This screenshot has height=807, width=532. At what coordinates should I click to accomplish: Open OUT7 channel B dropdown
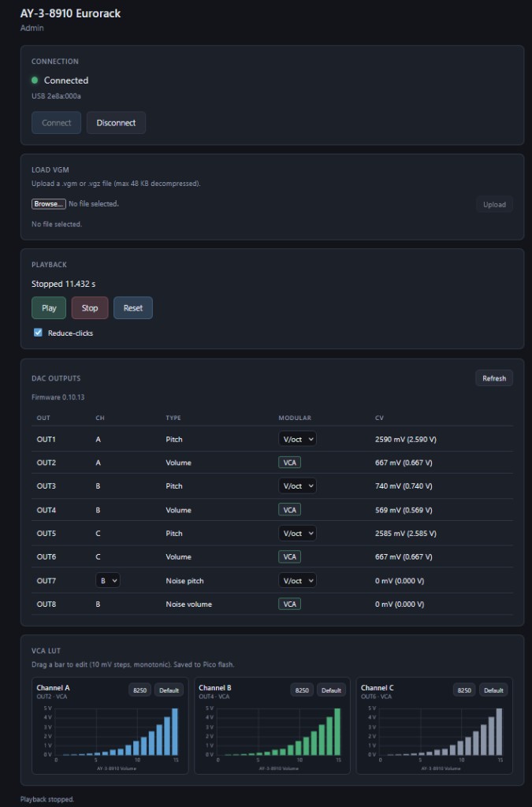click(107, 581)
